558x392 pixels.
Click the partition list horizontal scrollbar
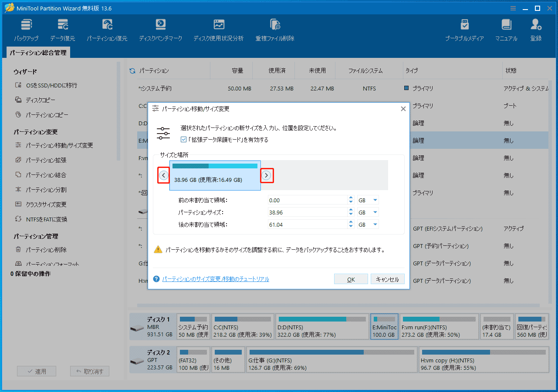click(338, 306)
